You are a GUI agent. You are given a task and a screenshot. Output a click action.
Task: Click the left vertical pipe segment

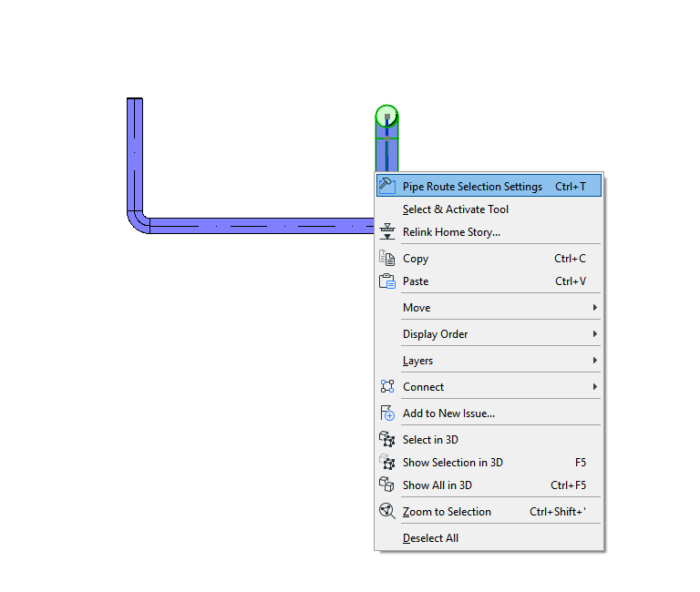click(x=135, y=154)
